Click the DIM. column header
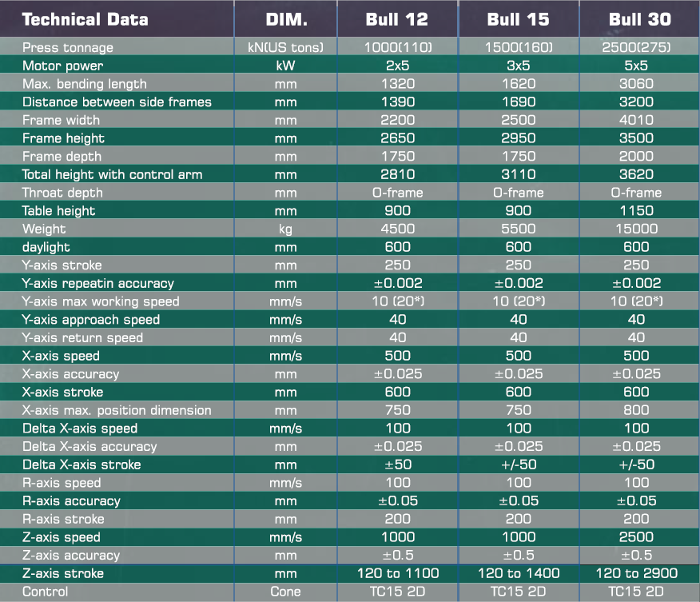Viewport: 700px width, 602px height. (285, 18)
